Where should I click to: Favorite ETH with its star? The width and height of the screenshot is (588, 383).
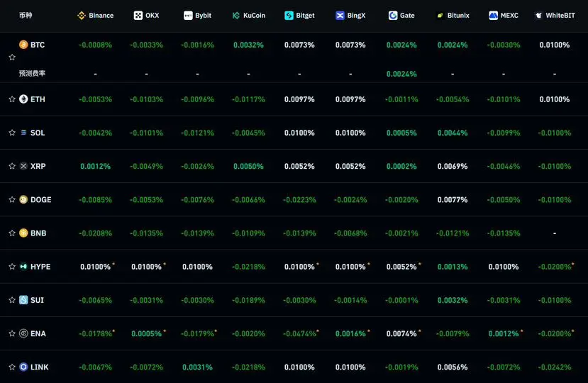coord(12,99)
